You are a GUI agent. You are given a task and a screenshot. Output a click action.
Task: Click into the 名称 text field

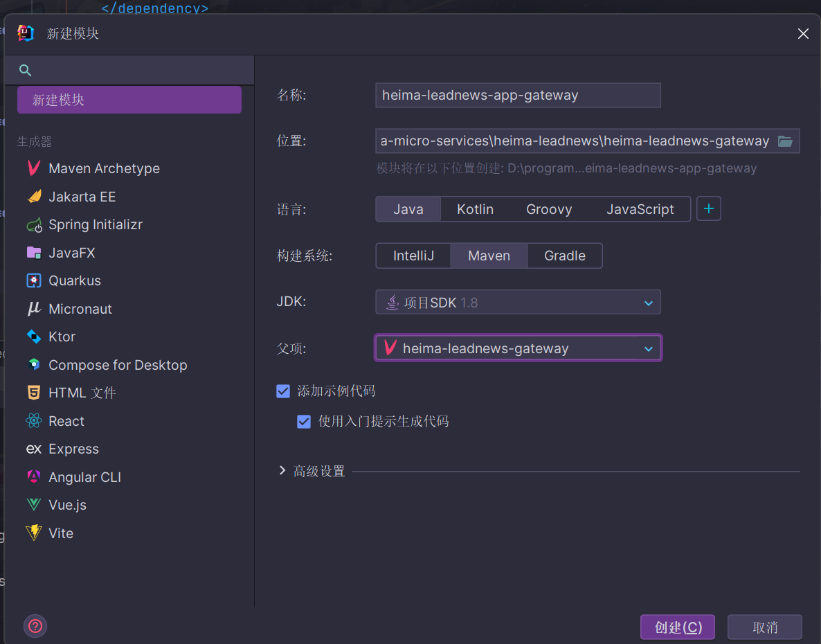[518, 96]
